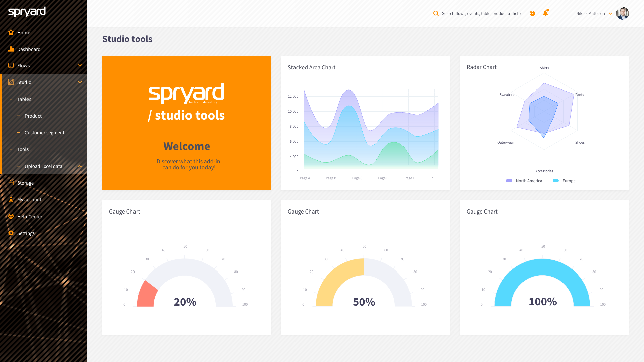
Task: Open Customer segment table entry
Action: (45, 132)
